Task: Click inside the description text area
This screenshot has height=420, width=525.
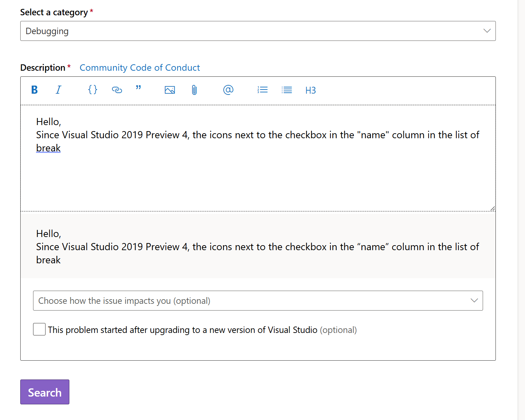Action: click(x=258, y=178)
